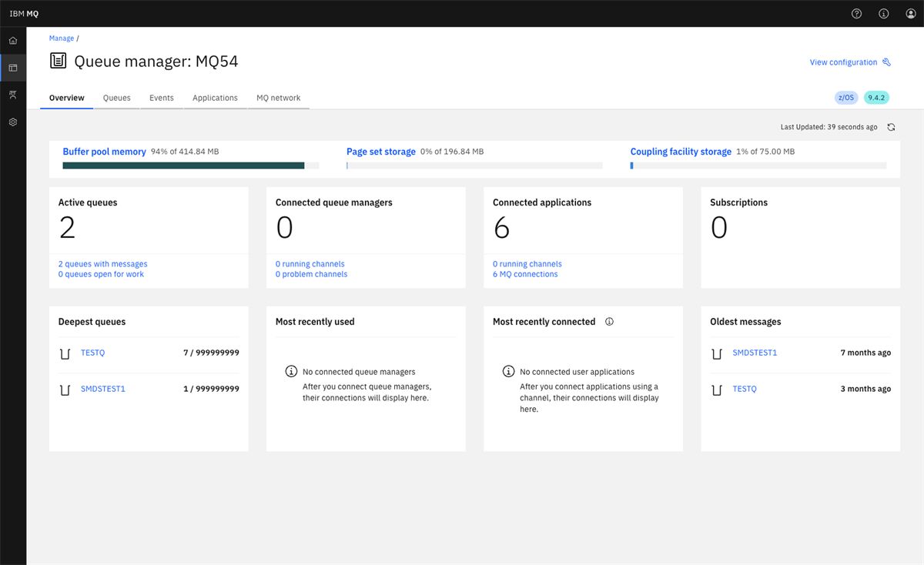Click the help question mark icon

pyautogui.click(x=856, y=13)
